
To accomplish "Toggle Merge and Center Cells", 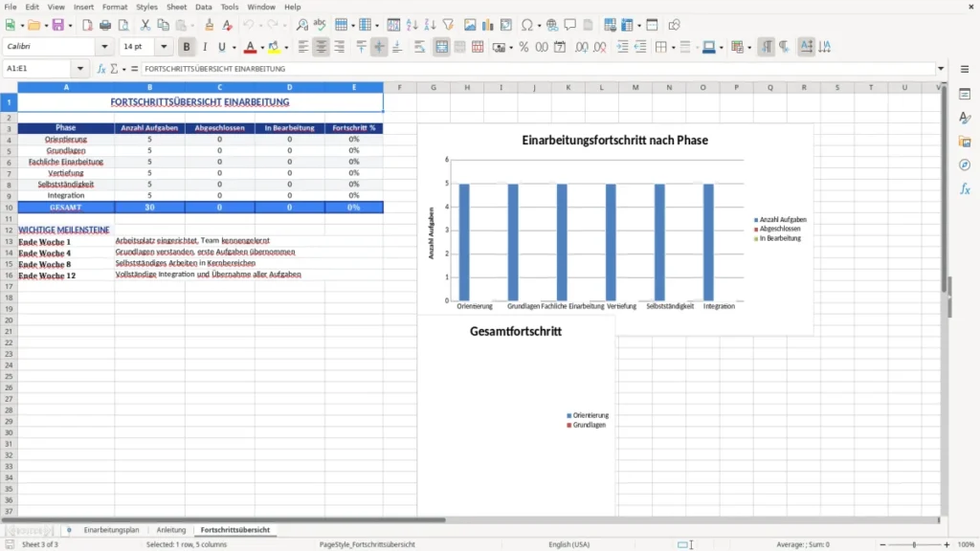I will coord(441,47).
